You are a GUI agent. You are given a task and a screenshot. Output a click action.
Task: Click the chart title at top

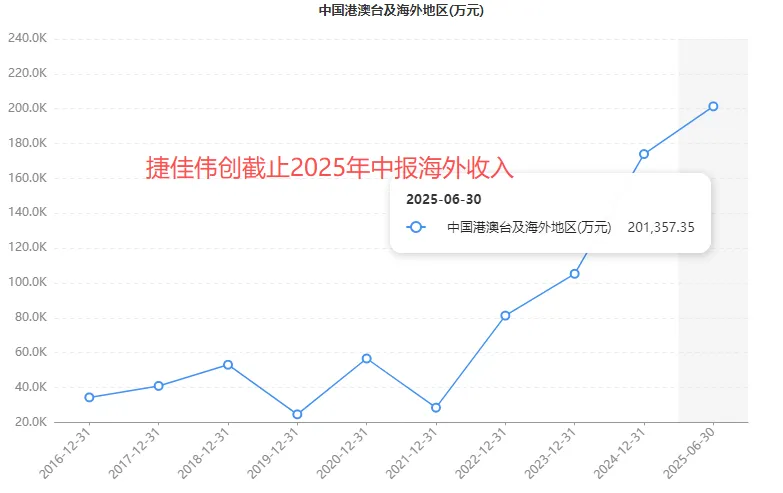[x=401, y=10]
